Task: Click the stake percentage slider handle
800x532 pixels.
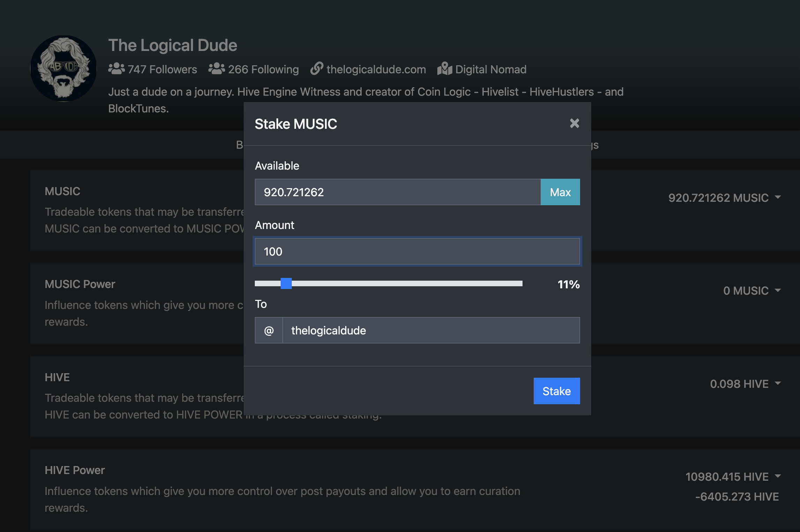Action: click(x=286, y=283)
